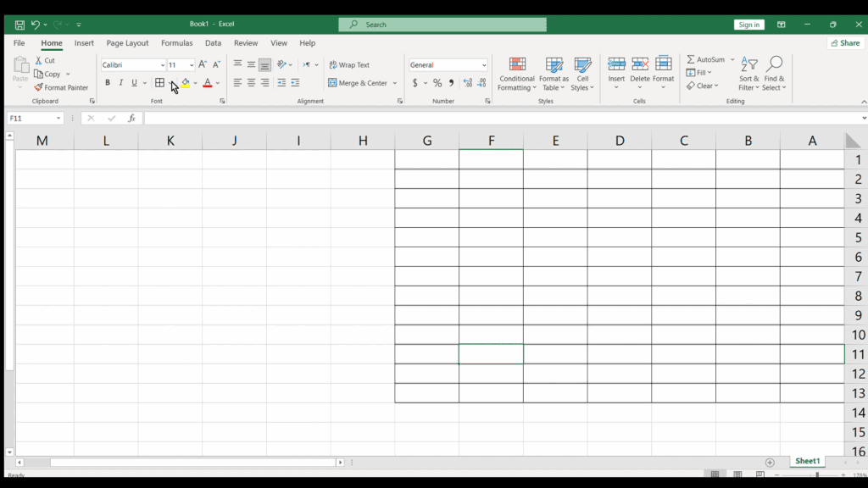
Task: Open the Calibri font name dropdown
Action: pos(161,65)
